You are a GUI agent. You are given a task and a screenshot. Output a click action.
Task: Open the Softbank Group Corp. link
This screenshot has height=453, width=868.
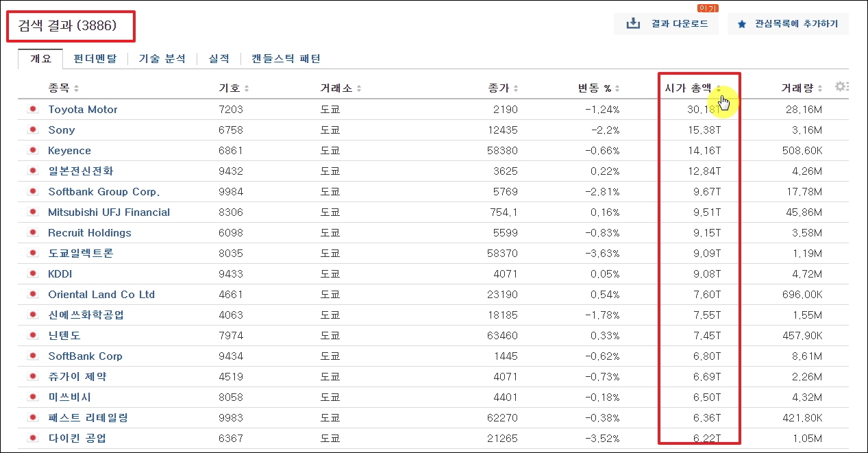(103, 192)
